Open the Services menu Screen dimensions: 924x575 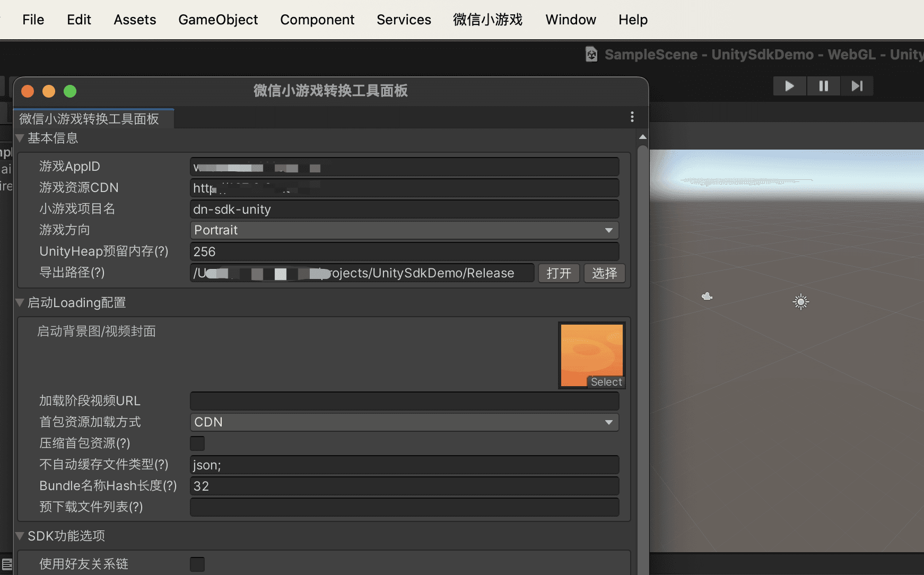pos(404,20)
